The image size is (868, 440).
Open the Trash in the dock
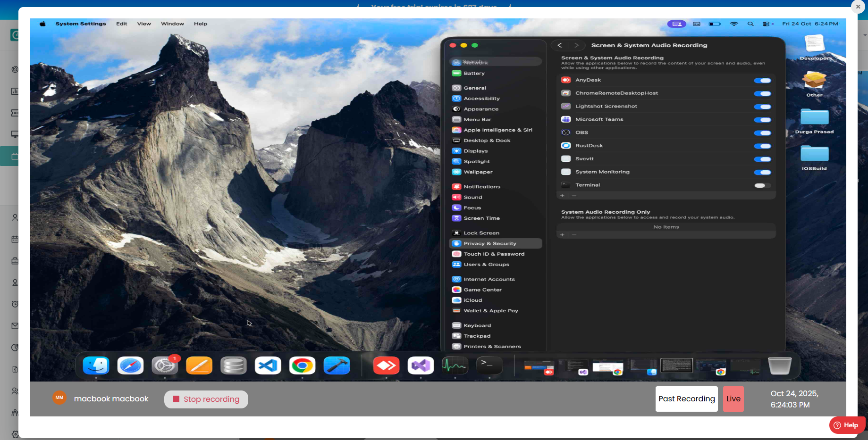point(779,365)
